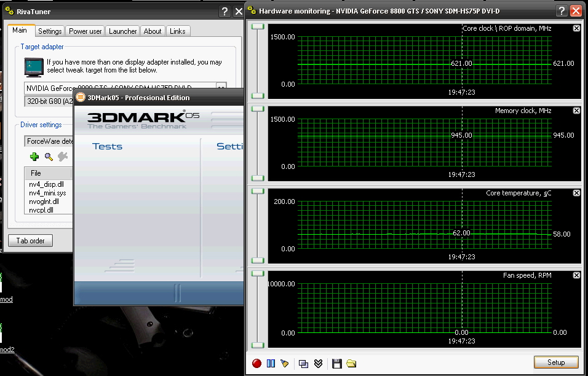Click the monitor icon in Target adapter section
The image size is (588, 376).
pyautogui.click(x=34, y=67)
